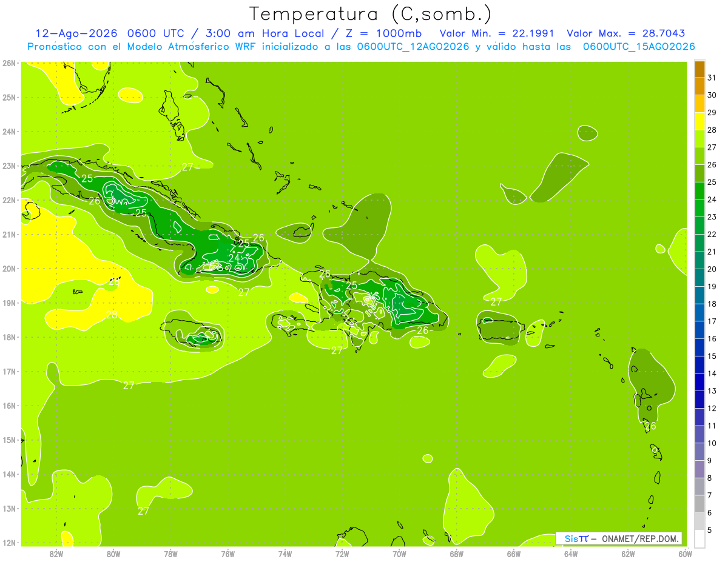Image resolution: width=728 pixels, height=562 pixels.
Task: Click colorbar value label "15"
Action: pos(712,356)
